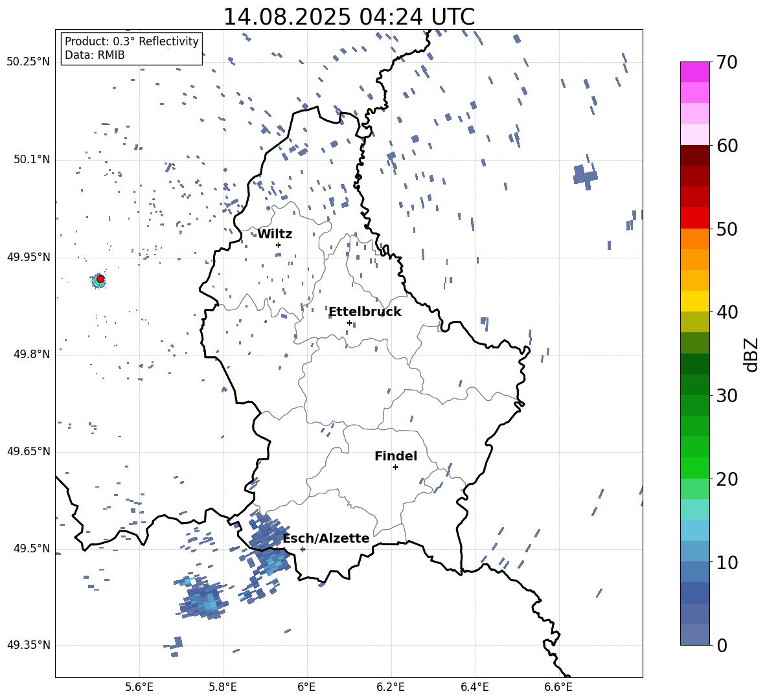Click the colorbar value 0
Screen dimensions: 767x700
coord(722,645)
